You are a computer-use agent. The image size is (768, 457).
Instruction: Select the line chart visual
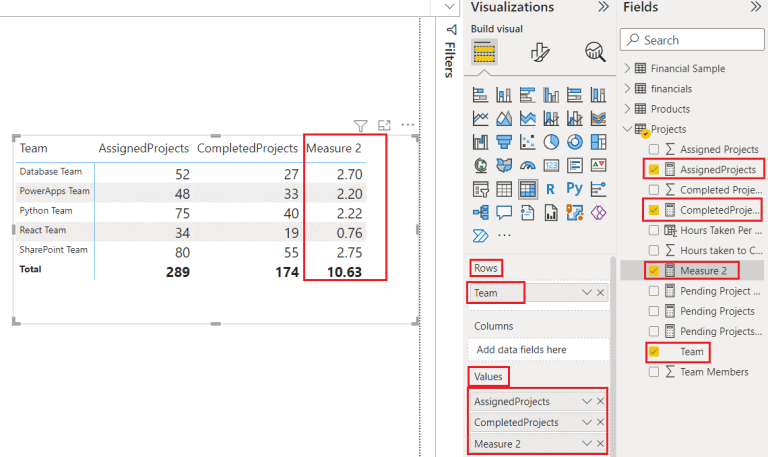[x=480, y=118]
